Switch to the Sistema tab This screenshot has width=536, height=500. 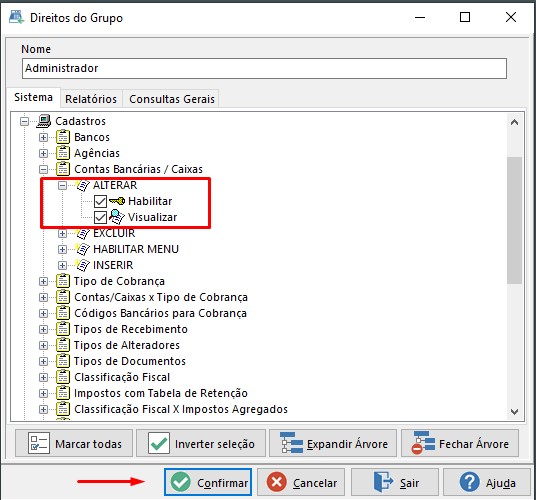34,97
